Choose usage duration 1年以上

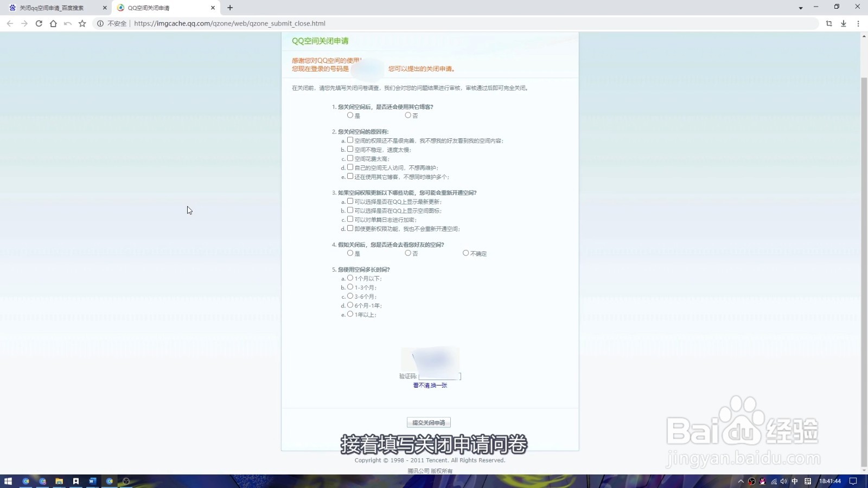tap(350, 314)
